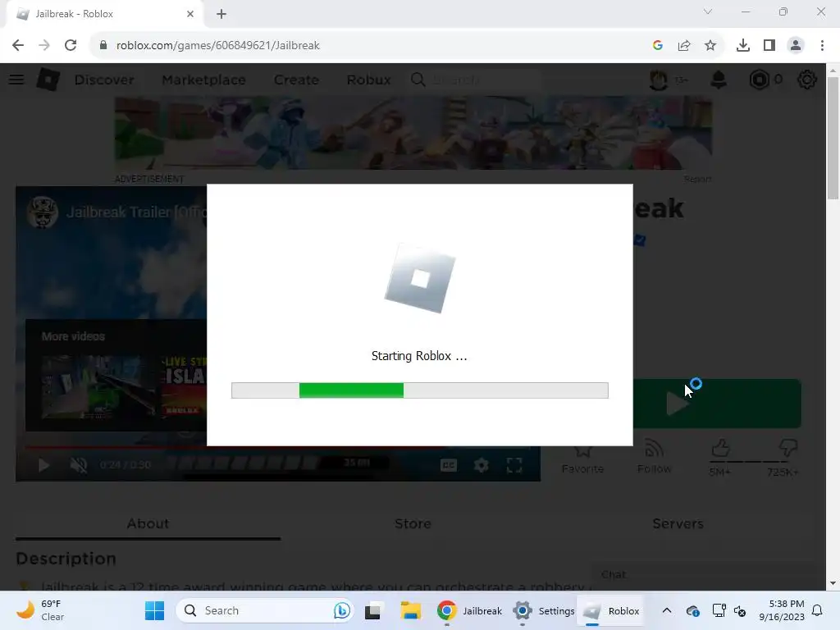Open the Robux balance coin icon
Viewport: 840px width, 630px height.
(759, 80)
